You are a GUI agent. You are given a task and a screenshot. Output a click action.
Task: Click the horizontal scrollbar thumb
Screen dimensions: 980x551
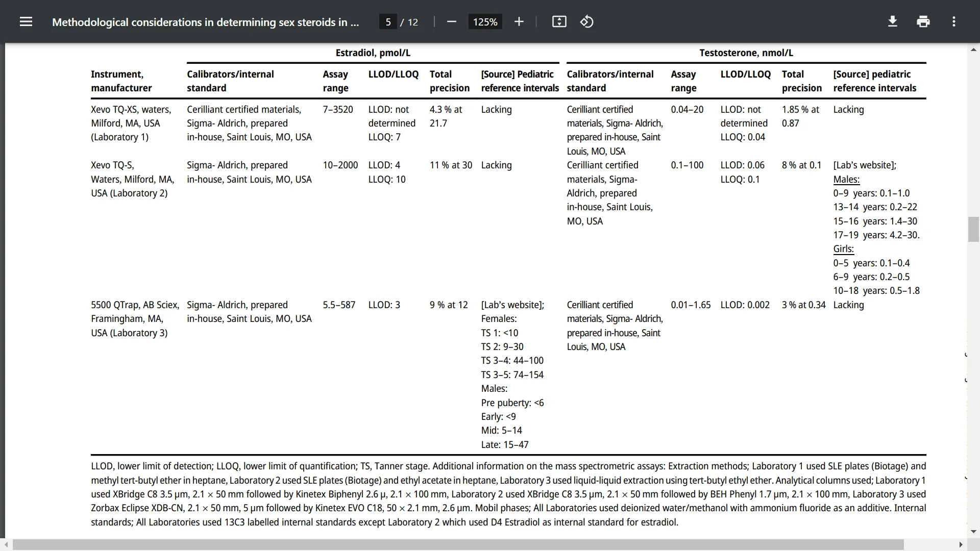click(x=458, y=545)
